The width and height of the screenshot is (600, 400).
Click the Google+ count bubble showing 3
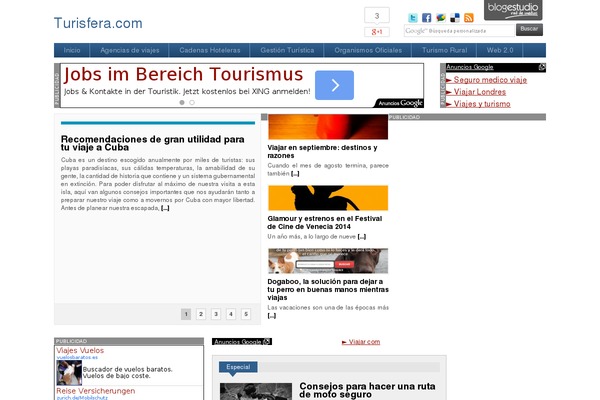tap(377, 16)
